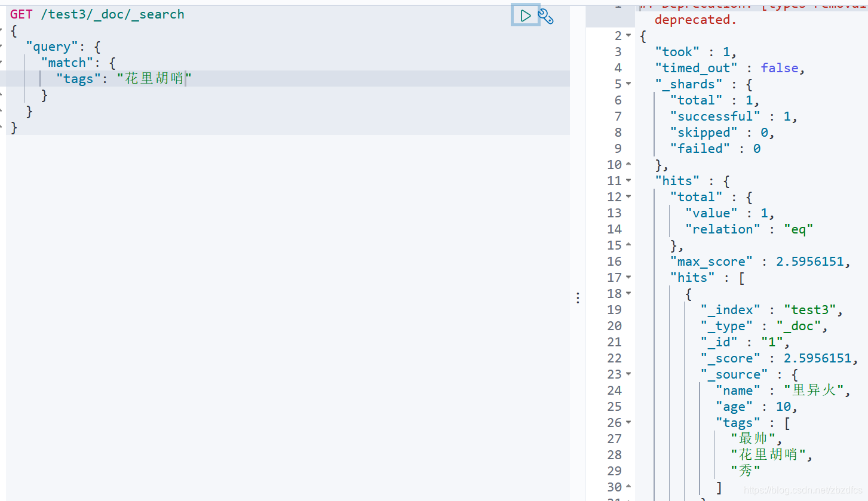The height and width of the screenshot is (501, 868).
Task: Click the "age" : 10 line
Action: click(x=756, y=407)
